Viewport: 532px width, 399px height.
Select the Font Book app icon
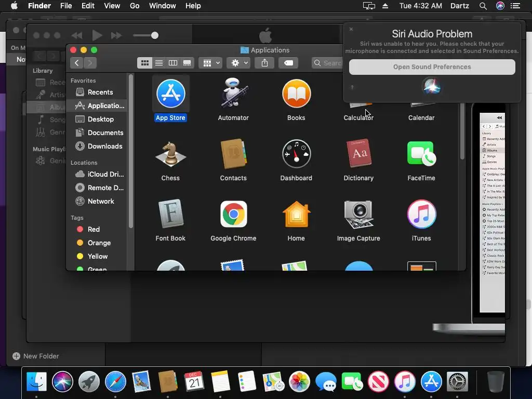pyautogui.click(x=170, y=214)
